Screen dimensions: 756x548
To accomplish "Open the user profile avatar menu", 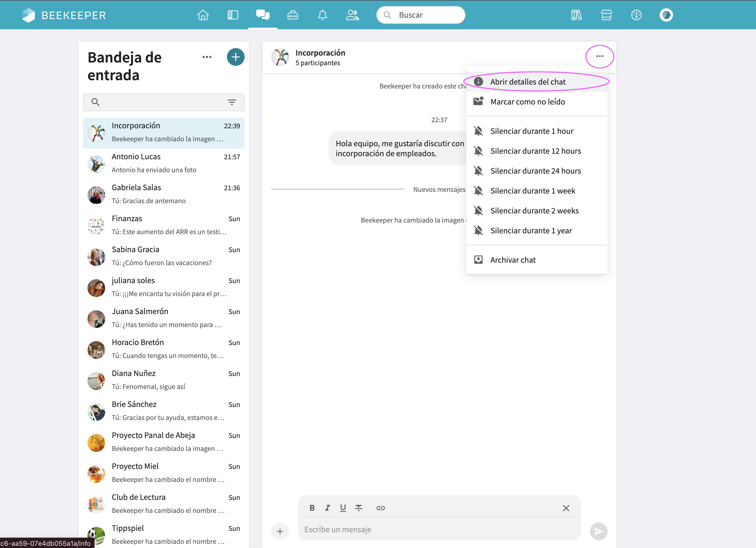I will tap(666, 15).
